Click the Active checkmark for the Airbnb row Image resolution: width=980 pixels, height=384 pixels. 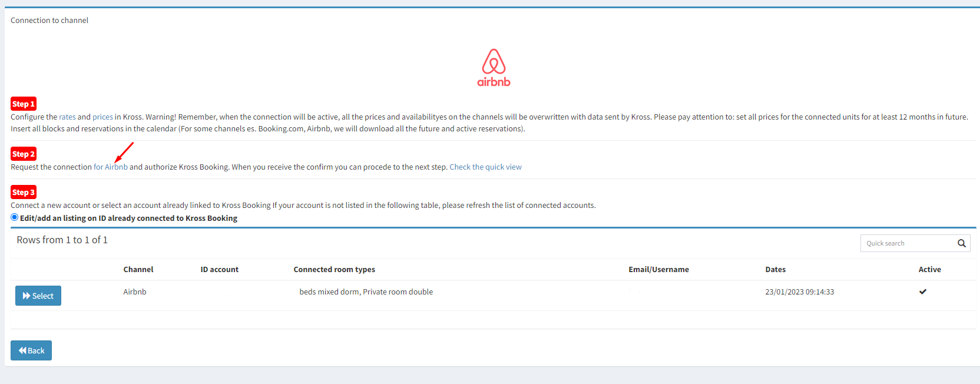click(x=923, y=292)
